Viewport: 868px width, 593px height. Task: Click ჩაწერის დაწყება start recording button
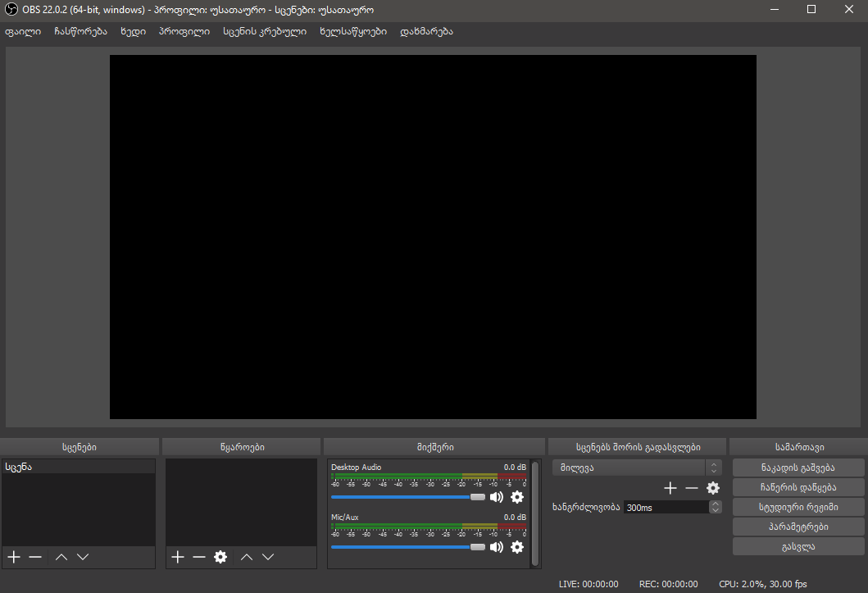[x=798, y=487]
